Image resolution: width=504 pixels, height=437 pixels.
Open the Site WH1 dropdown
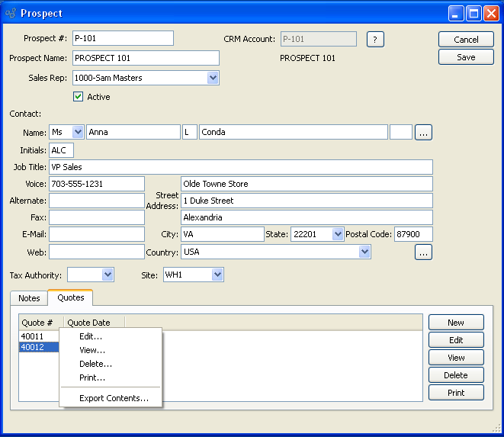(x=217, y=275)
